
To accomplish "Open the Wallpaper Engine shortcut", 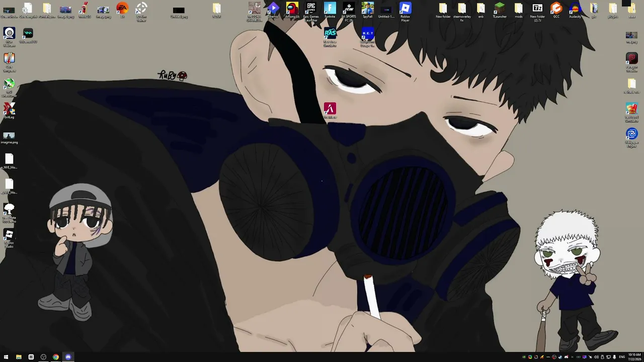I will click(631, 138).
